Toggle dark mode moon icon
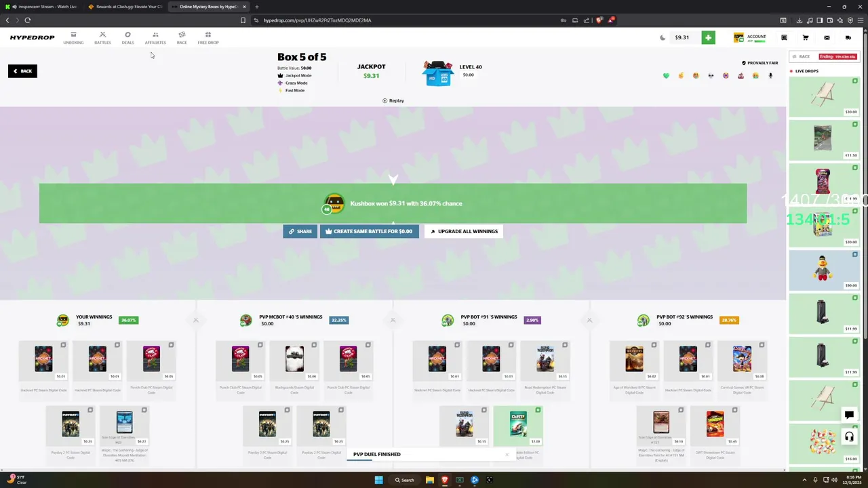The image size is (868, 488). tap(663, 38)
